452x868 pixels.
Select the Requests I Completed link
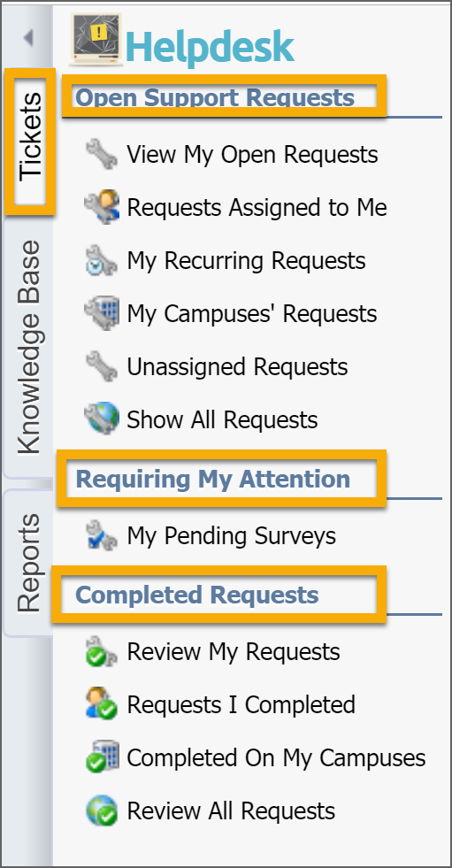(x=241, y=704)
